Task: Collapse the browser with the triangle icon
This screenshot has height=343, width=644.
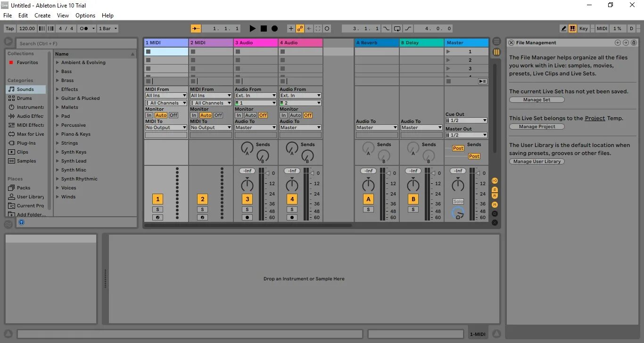Action: pyautogui.click(x=8, y=42)
